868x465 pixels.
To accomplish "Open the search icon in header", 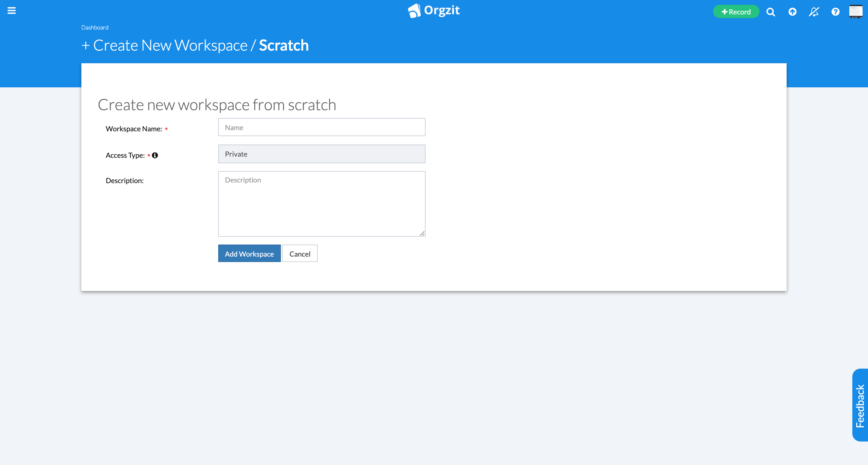I will [x=771, y=12].
